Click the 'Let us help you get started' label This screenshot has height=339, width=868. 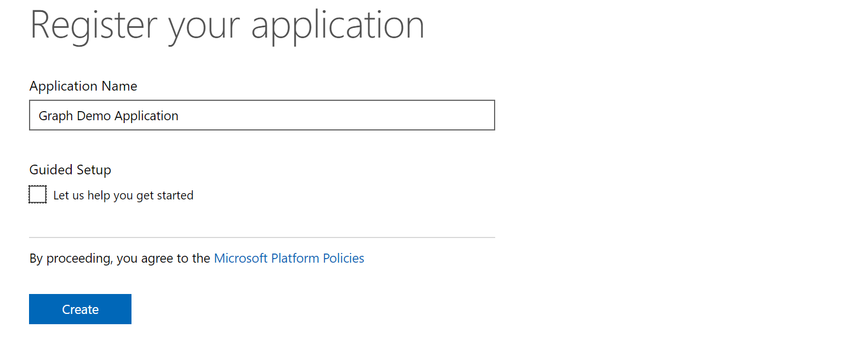(x=124, y=195)
